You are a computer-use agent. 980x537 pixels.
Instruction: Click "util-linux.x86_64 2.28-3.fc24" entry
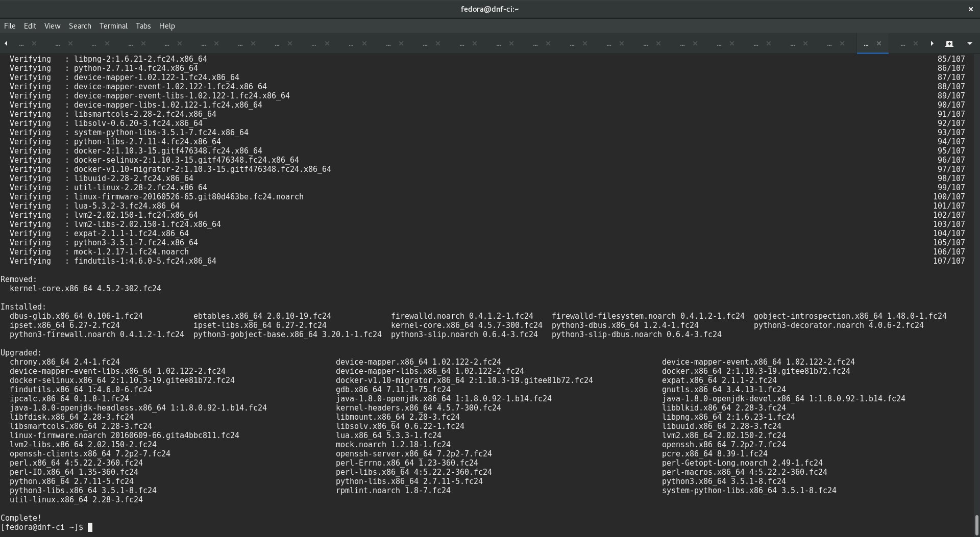pyautogui.click(x=76, y=500)
